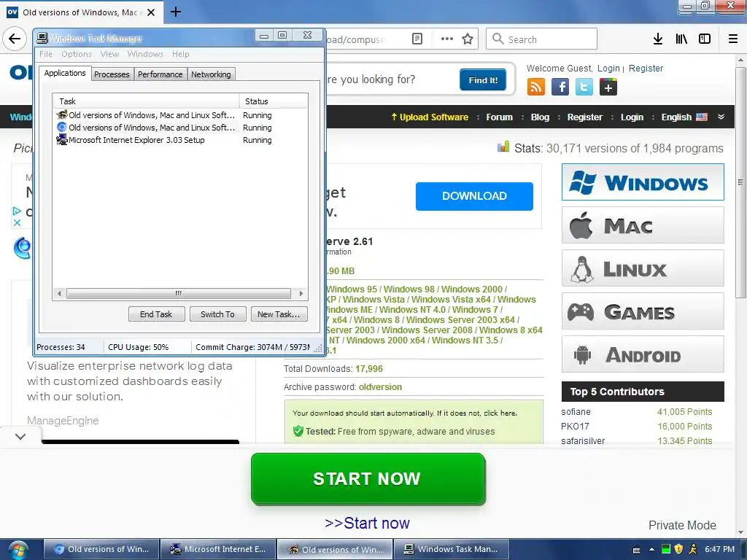Image resolution: width=747 pixels, height=560 pixels.
Task: Show hidden system tray icons arrow
Action: (x=651, y=550)
